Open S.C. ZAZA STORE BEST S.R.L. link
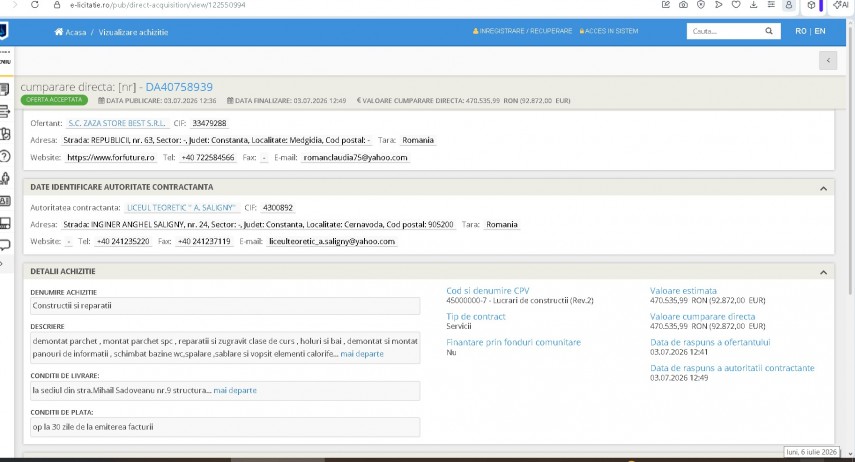 click(117, 123)
